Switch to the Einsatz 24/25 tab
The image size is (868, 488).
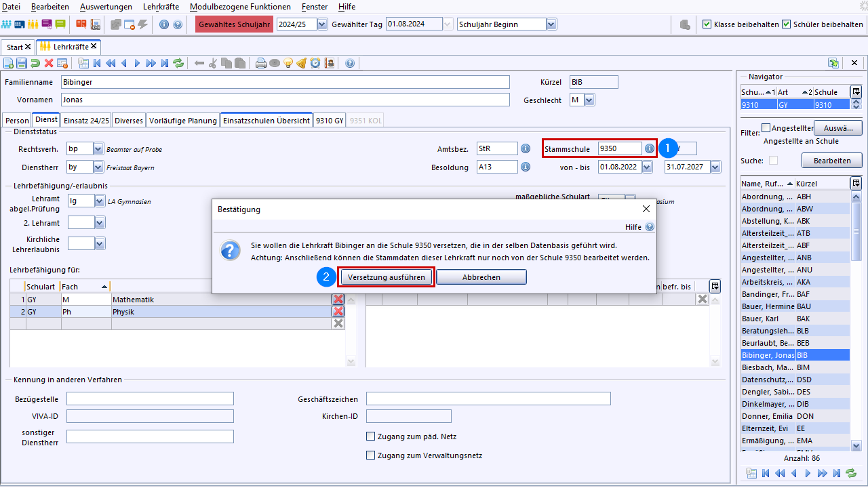pyautogui.click(x=86, y=120)
